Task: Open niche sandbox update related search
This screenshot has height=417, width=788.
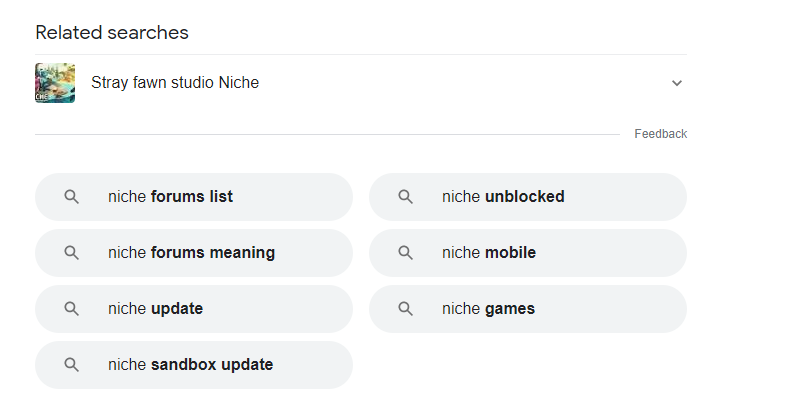Action: click(194, 365)
